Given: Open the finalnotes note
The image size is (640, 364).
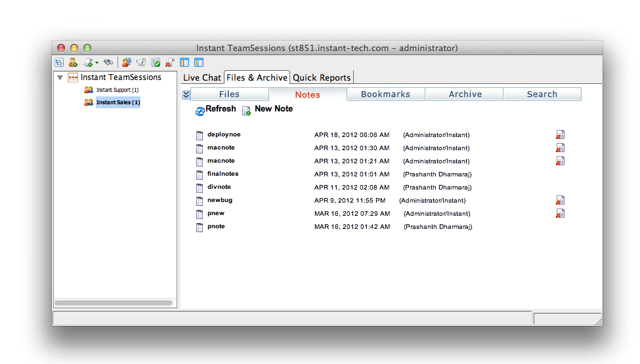Looking at the screenshot, I should coord(223,174).
